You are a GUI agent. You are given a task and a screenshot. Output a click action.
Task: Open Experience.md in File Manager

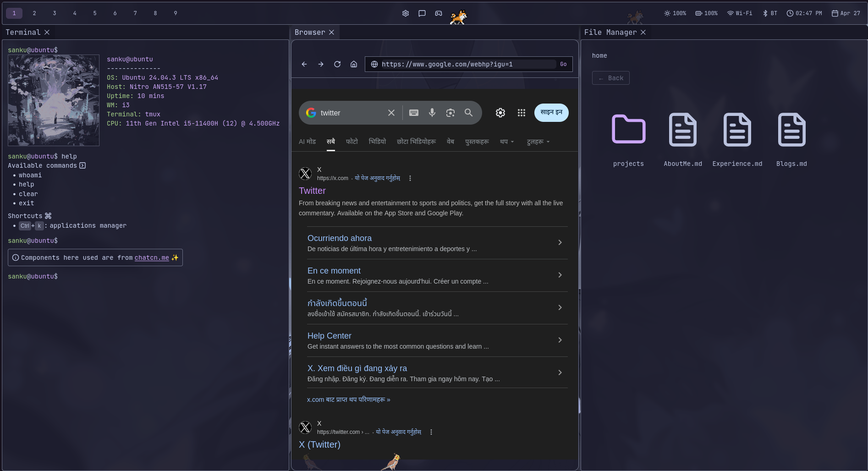[x=737, y=140]
